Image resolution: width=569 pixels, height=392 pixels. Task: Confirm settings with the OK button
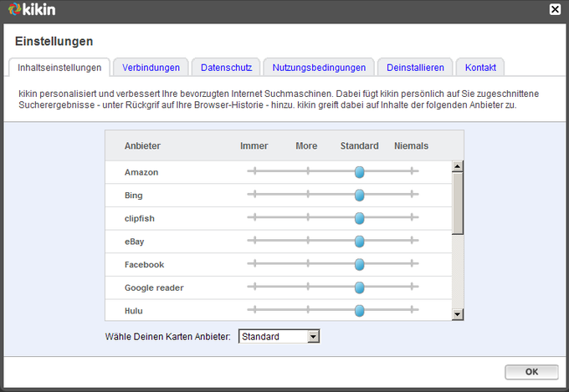531,372
